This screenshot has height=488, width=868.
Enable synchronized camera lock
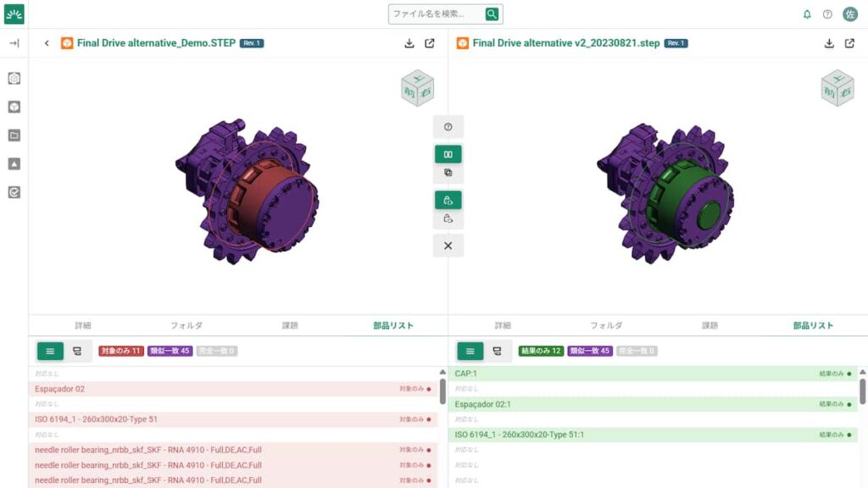448,200
